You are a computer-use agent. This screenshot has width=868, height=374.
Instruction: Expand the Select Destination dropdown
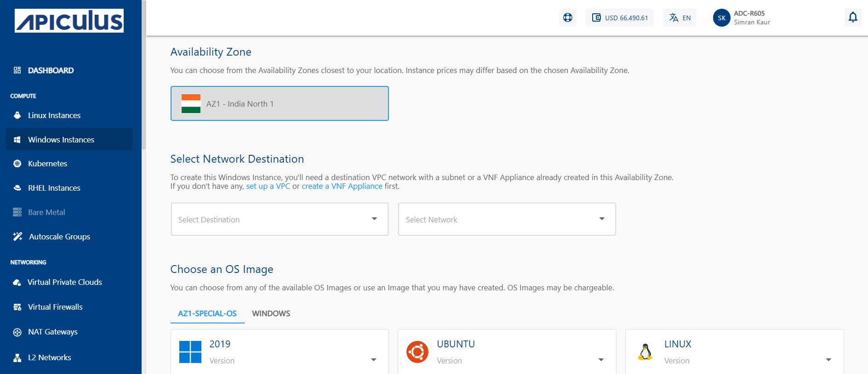(x=280, y=219)
